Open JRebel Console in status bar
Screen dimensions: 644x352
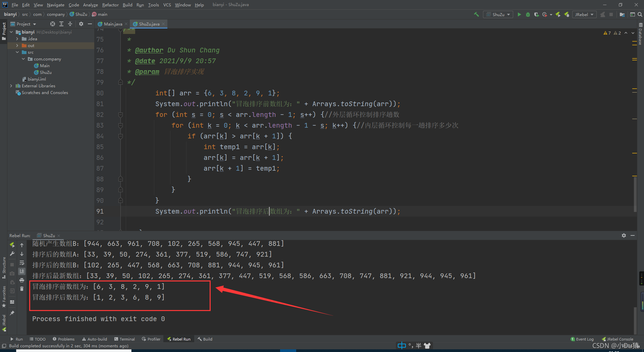[x=618, y=339]
